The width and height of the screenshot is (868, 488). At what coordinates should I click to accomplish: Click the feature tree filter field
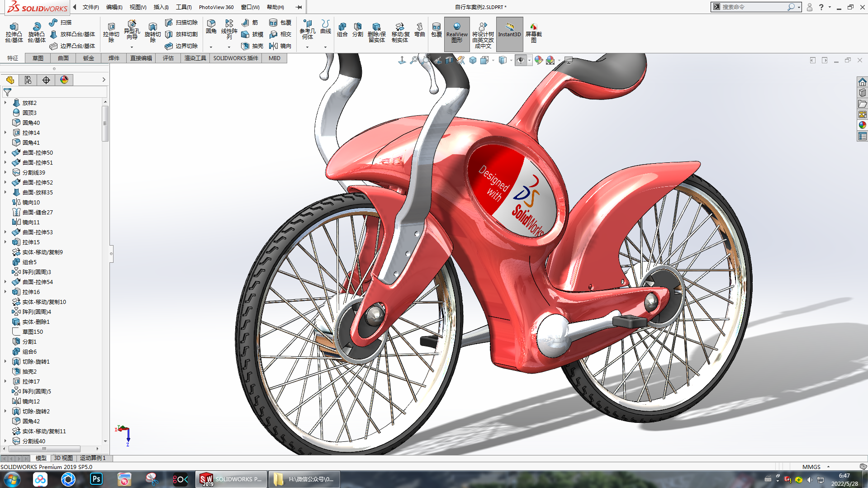(54, 92)
